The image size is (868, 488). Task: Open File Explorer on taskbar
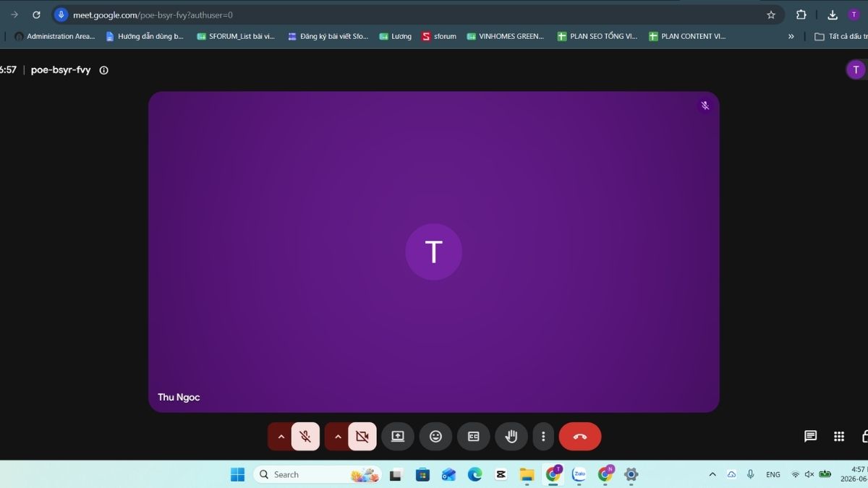pos(527,474)
